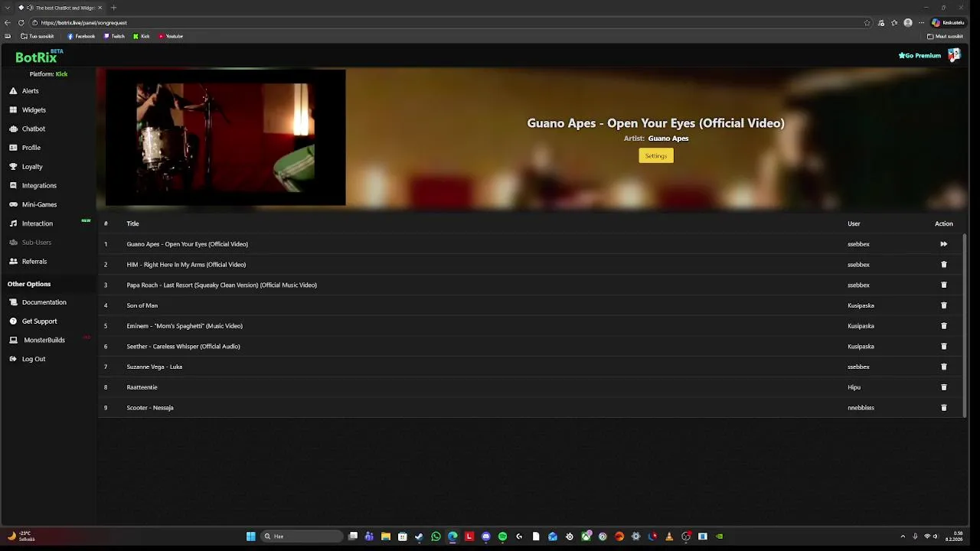
Task: Delete Scooter - Nessaja request
Action: coord(943,407)
